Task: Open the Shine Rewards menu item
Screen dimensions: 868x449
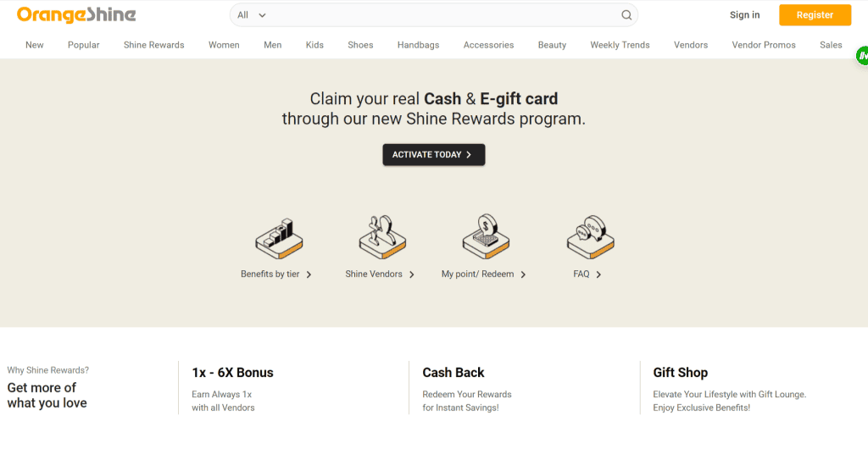Action: pos(154,45)
